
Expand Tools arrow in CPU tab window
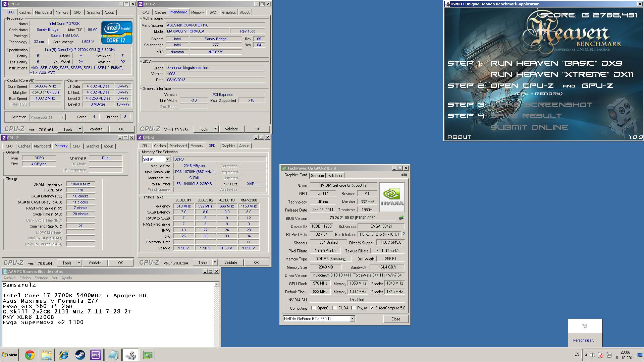coord(80,129)
